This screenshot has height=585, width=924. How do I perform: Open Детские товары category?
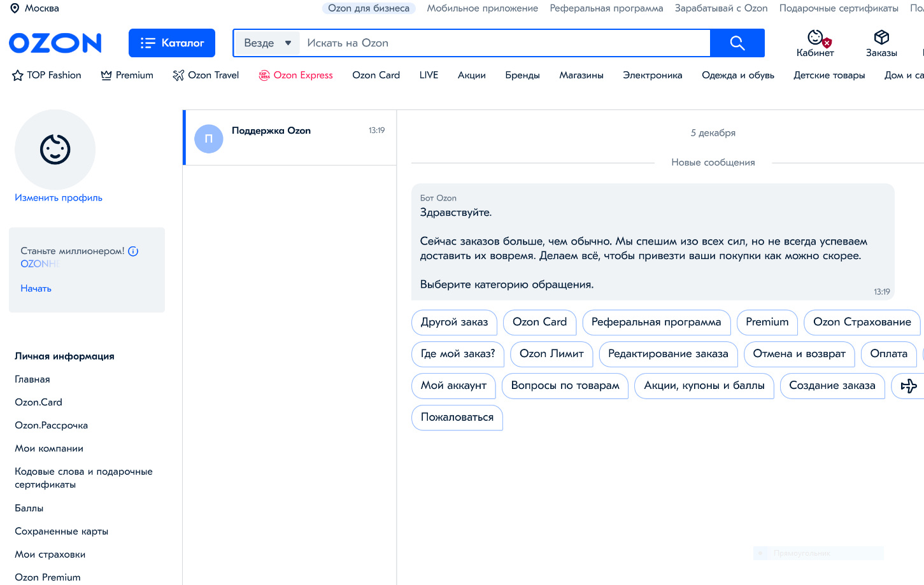pyautogui.click(x=829, y=75)
